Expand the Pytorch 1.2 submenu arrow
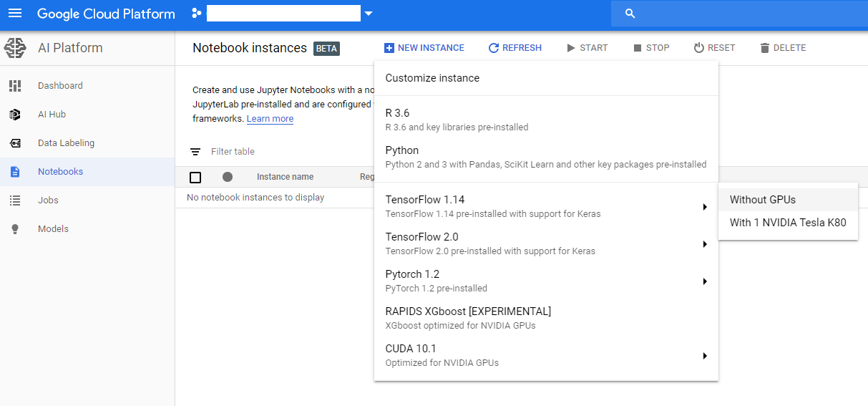 click(x=705, y=281)
